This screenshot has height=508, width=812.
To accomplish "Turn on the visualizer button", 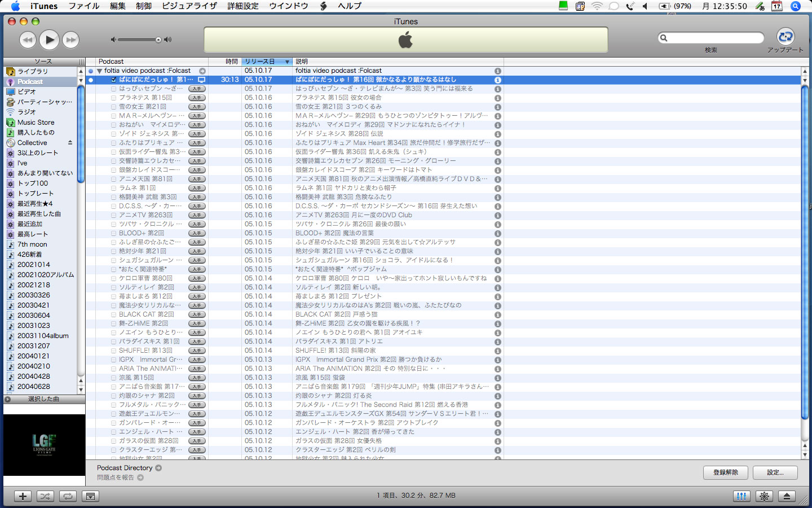I will 764,496.
